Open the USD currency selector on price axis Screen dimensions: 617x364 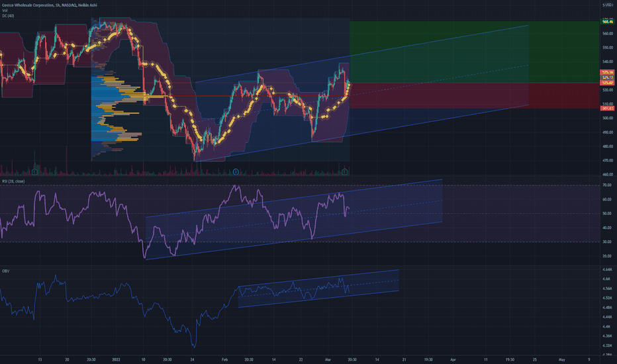click(x=608, y=5)
